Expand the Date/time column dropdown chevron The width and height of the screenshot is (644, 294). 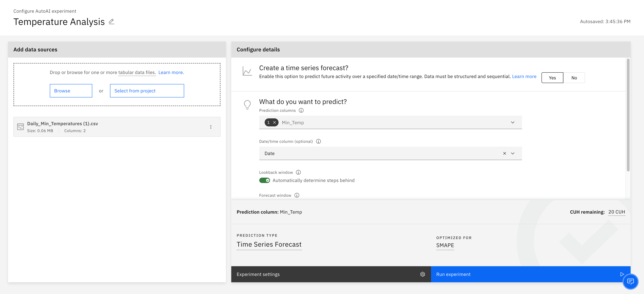pyautogui.click(x=513, y=153)
